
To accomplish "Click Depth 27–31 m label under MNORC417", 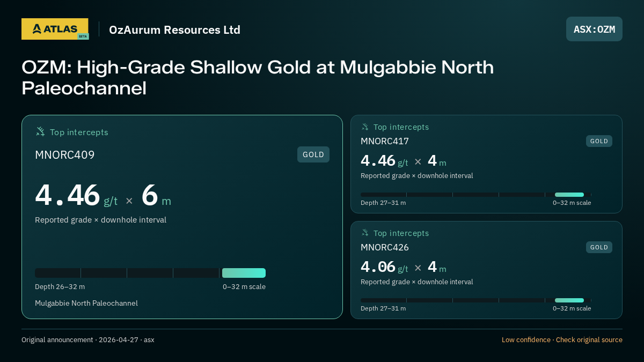I will [x=383, y=203].
